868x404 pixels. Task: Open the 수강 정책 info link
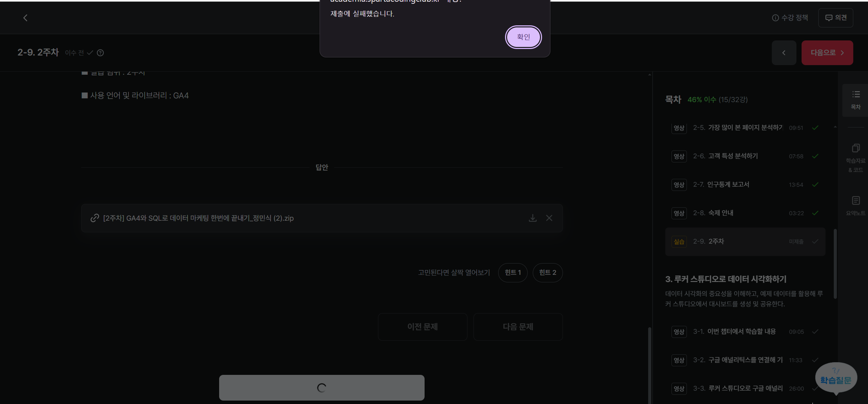click(x=790, y=18)
